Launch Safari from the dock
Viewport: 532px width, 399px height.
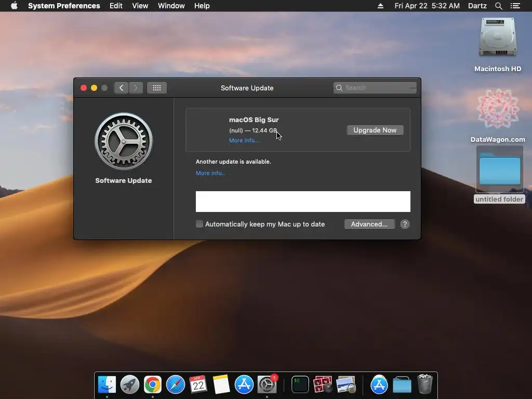[176, 384]
